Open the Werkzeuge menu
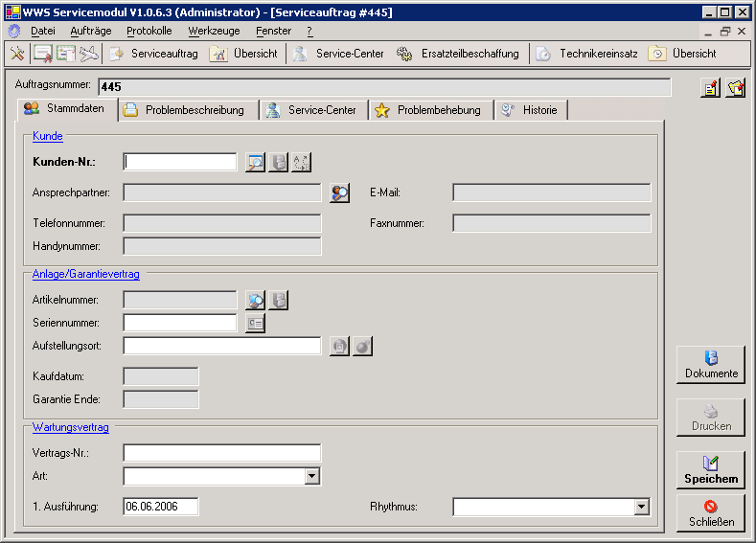The image size is (756, 543). click(214, 31)
